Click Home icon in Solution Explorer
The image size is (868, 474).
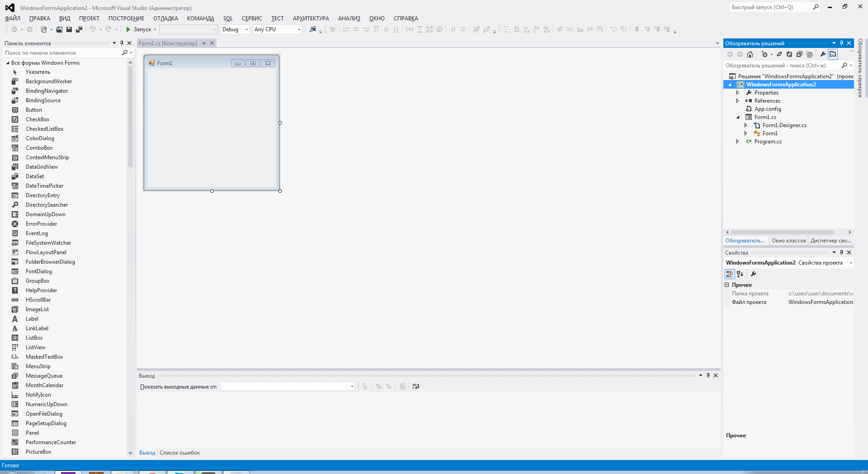[x=750, y=54]
